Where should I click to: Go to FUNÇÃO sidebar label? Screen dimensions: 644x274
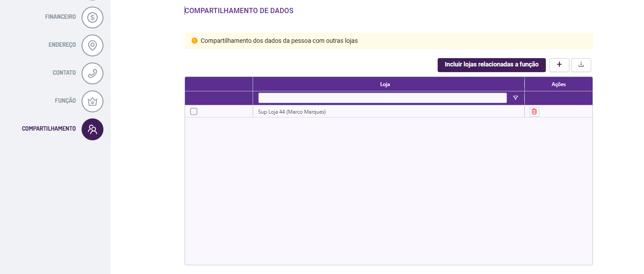(65, 101)
